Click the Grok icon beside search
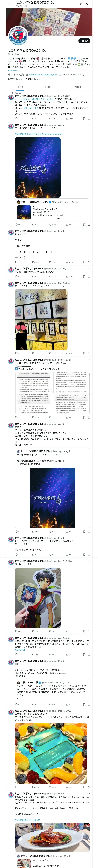Image resolution: width=98 pixels, height=868 pixels. coord(81,4)
